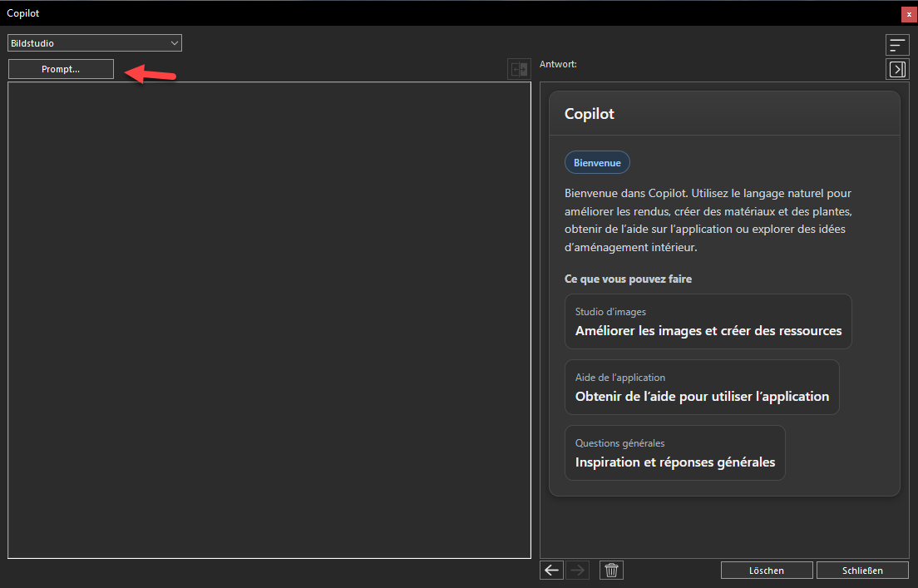The width and height of the screenshot is (918, 588).
Task: Close the Copilot window with red X
Action: [x=909, y=14]
